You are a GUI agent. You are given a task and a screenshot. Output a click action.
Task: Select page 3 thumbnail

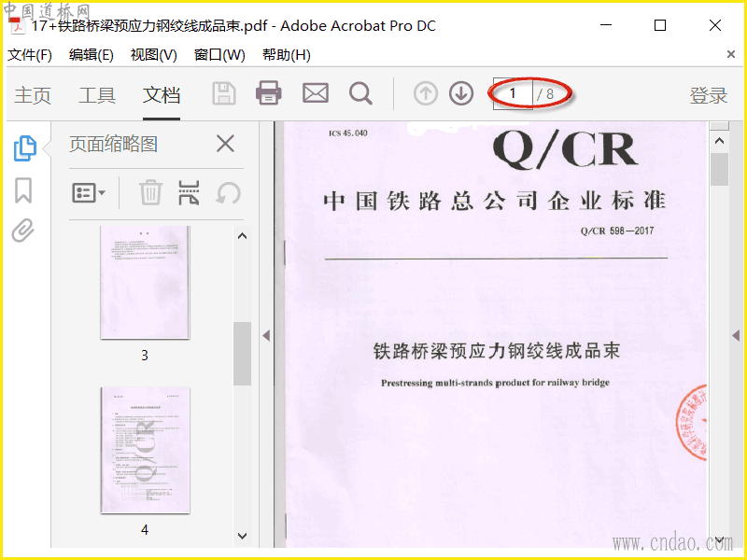[x=145, y=282]
